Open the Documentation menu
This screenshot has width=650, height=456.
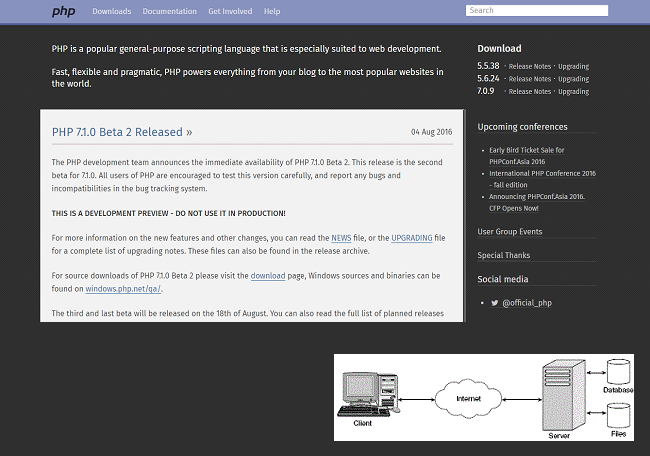(170, 12)
